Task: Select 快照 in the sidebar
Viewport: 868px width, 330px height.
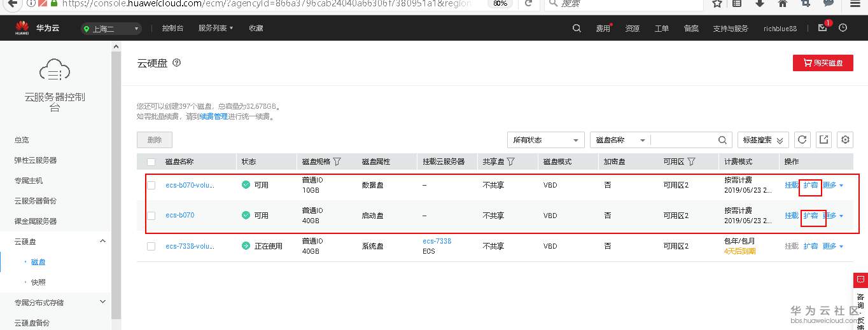Action: (38, 282)
